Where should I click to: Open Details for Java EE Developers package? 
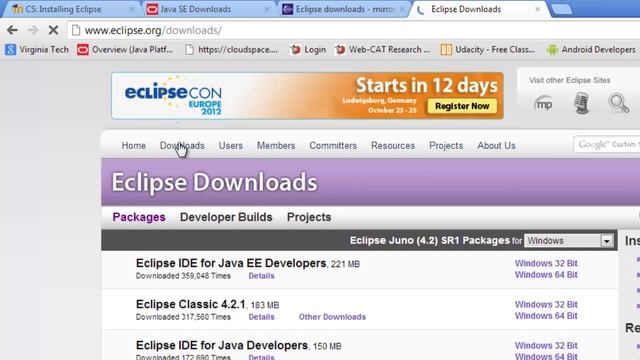click(261, 276)
